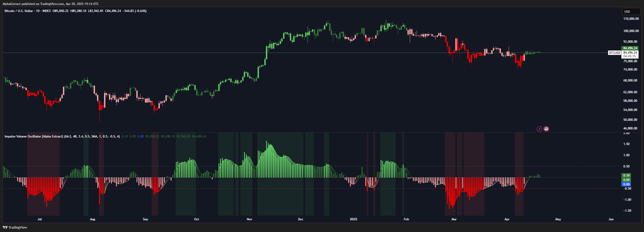Viewport: 644px width, 232px height.
Task: Click the 46,800.00 price scale label
Action: (x=630, y=128)
